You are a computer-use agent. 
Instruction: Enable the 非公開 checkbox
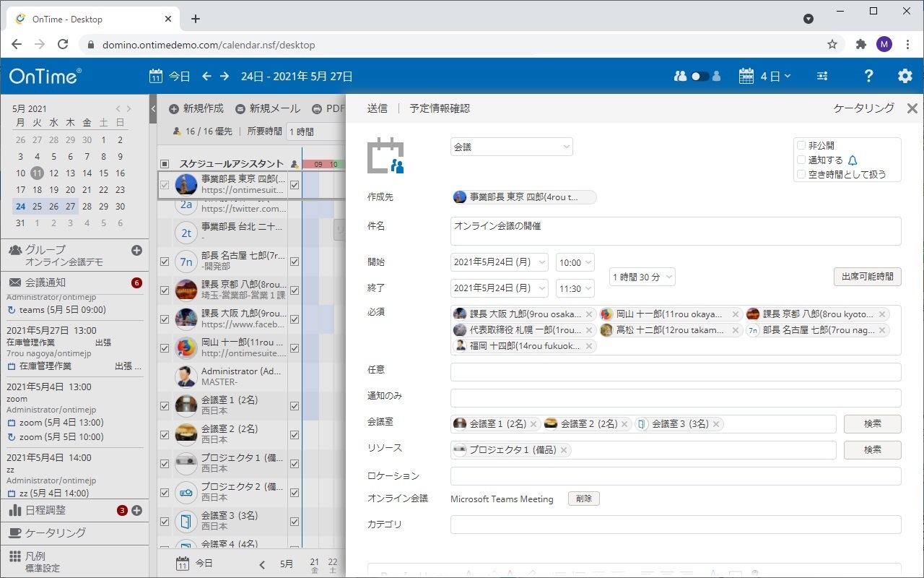[801, 146]
